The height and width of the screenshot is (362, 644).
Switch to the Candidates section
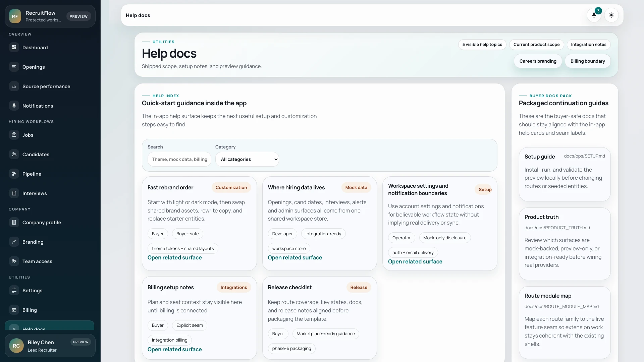pyautogui.click(x=50, y=155)
